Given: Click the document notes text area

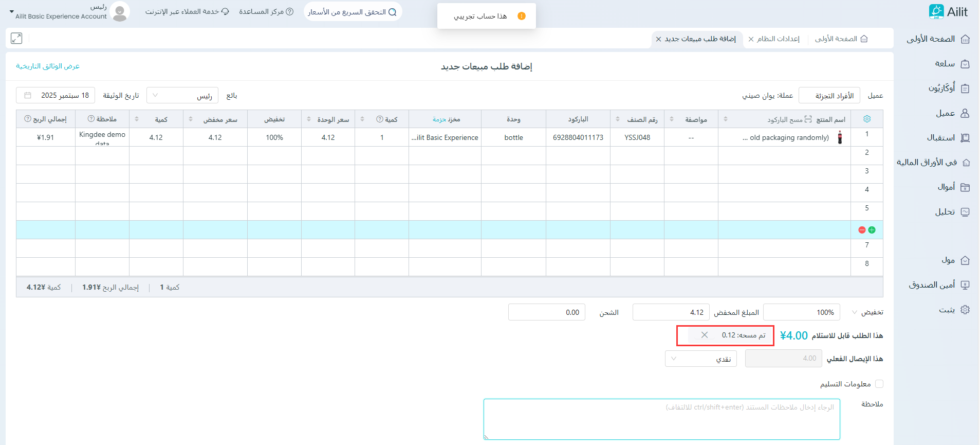Looking at the screenshot, I should pyautogui.click(x=661, y=419).
